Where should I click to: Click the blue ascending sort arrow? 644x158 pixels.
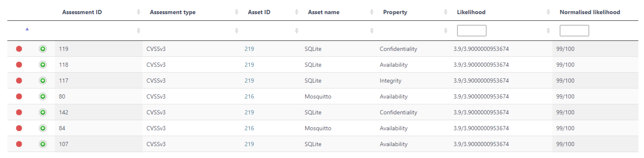[27, 29]
